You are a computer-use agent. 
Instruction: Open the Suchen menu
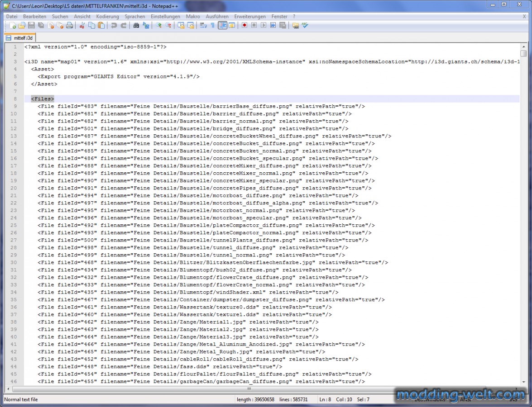[60, 16]
